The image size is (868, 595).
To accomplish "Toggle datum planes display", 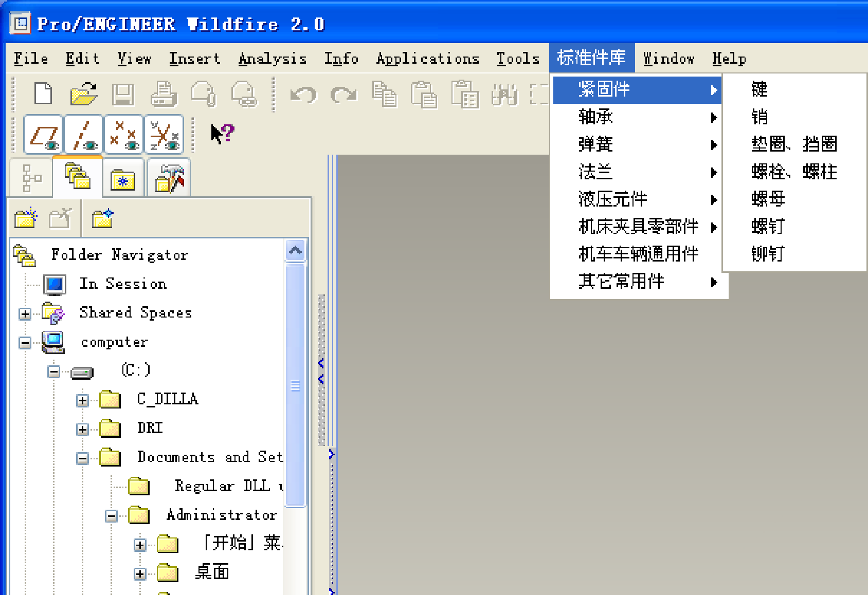I will (43, 135).
